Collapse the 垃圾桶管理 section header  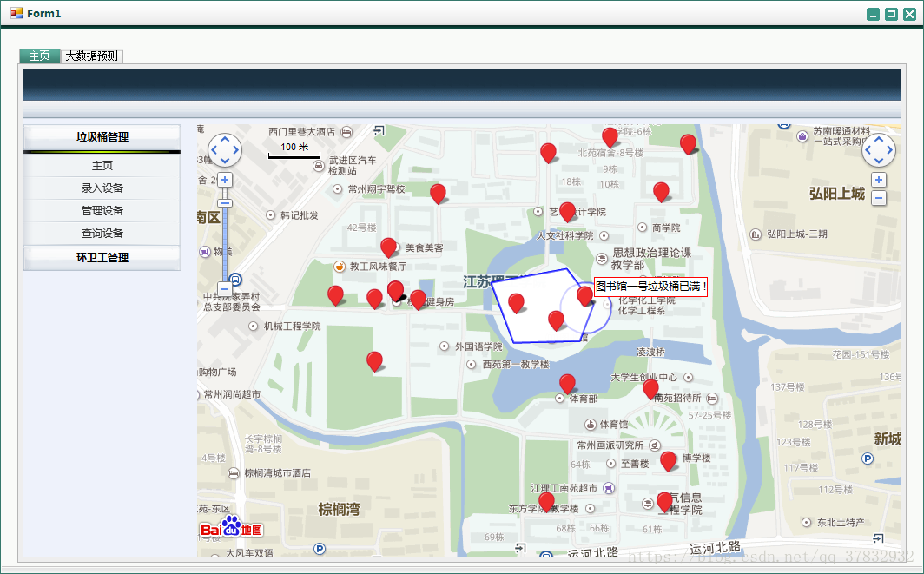102,136
